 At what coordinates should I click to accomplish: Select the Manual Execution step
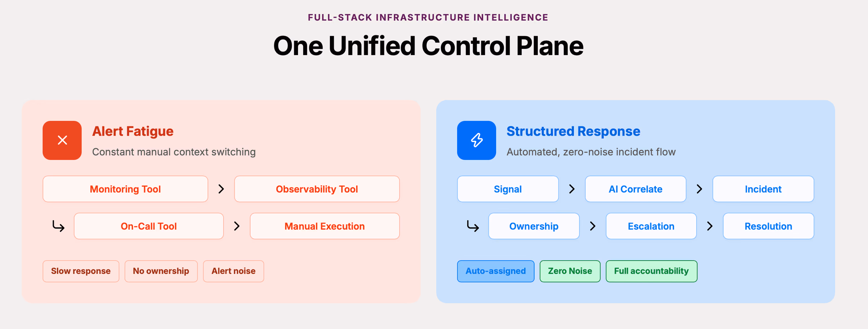pyautogui.click(x=325, y=226)
